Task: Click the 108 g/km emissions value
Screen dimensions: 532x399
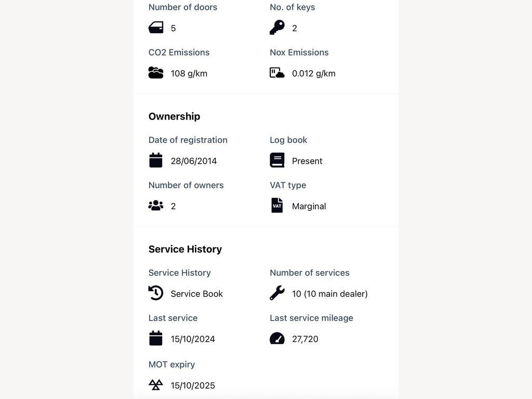Action: tap(189, 73)
